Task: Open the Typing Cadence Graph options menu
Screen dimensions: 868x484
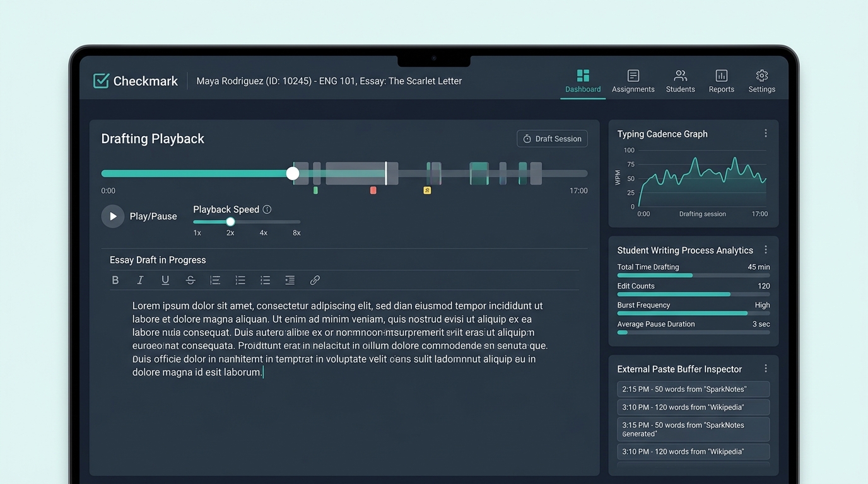Action: click(x=766, y=134)
